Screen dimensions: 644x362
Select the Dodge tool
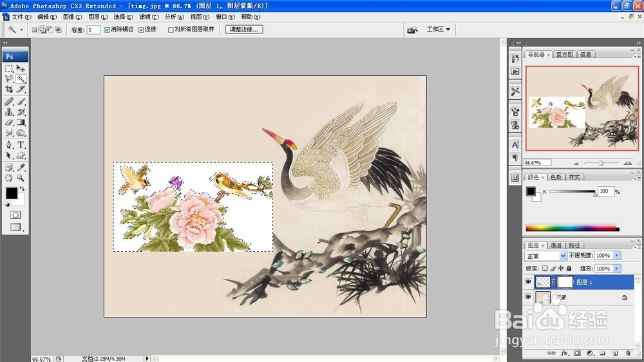click(x=21, y=133)
